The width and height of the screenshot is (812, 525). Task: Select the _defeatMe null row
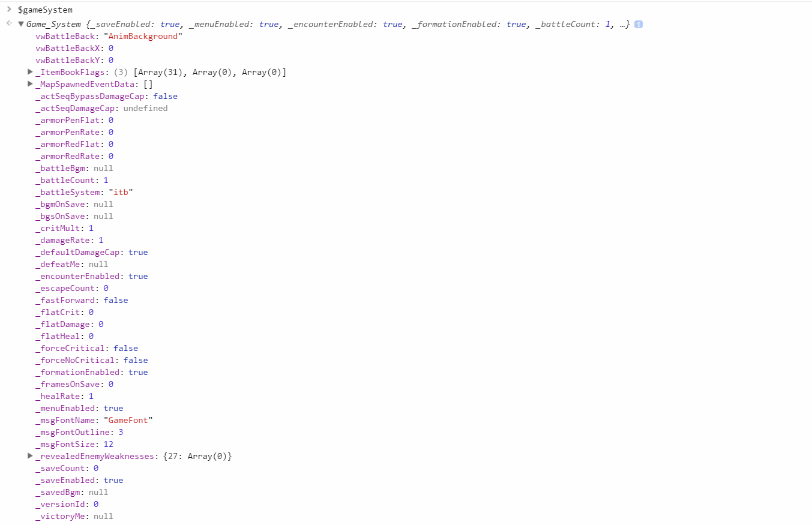(x=72, y=264)
